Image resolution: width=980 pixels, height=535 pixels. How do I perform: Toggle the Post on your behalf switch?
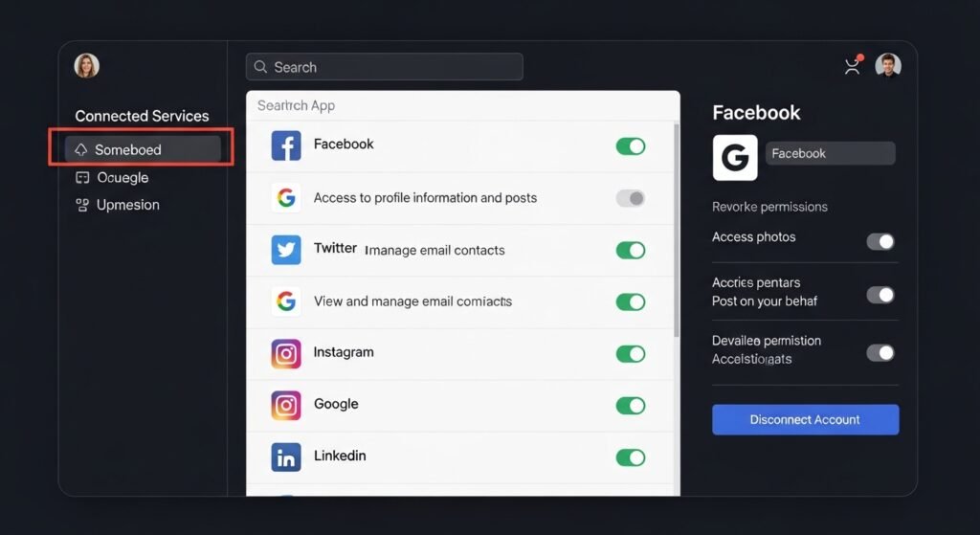[x=880, y=295]
